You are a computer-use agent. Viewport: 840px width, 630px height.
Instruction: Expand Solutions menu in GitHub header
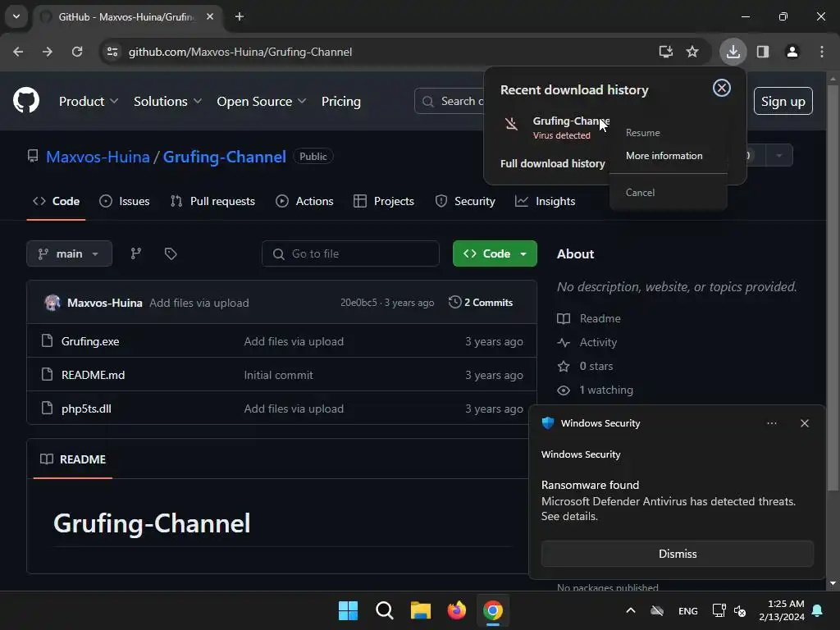pos(167,101)
